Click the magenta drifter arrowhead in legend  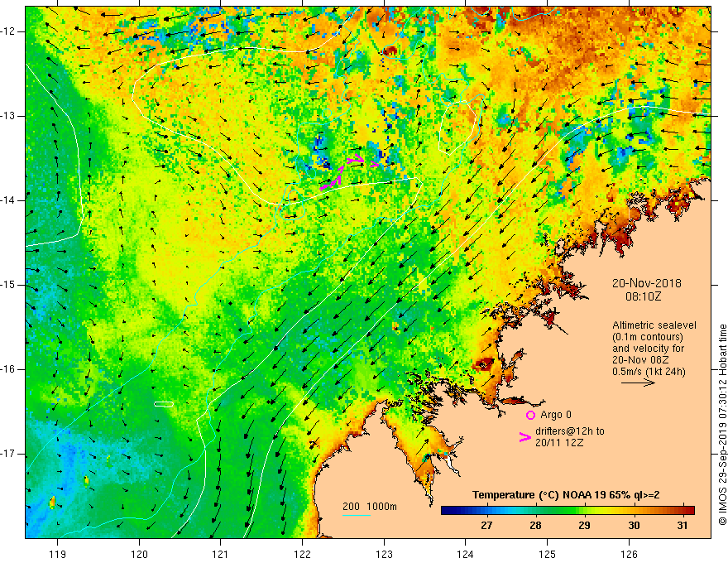tap(525, 436)
